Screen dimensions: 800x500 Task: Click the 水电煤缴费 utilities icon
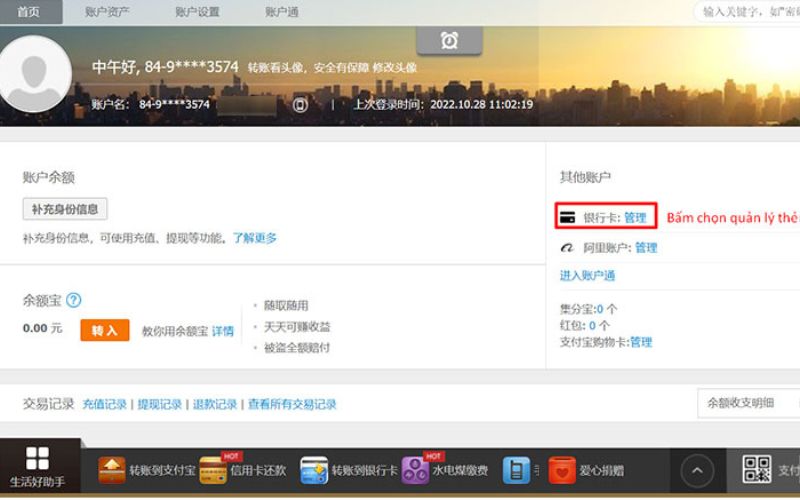pos(415,470)
